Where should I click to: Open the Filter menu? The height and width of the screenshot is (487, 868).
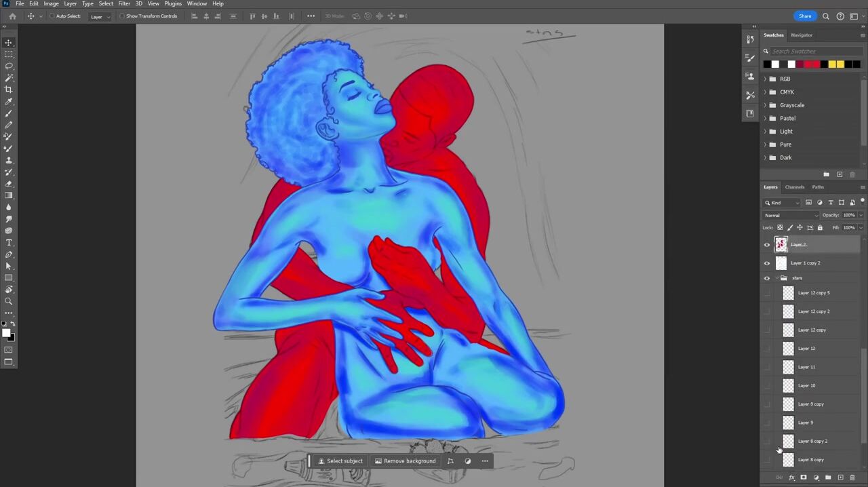(x=124, y=4)
